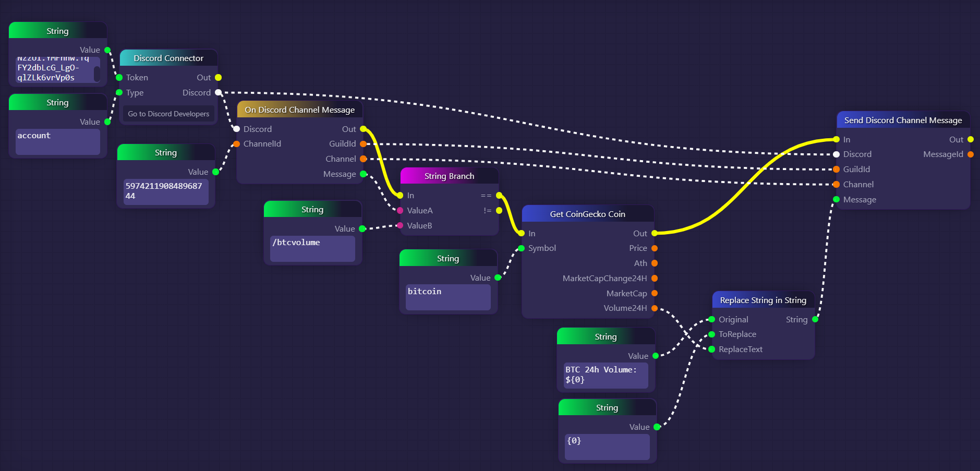
Task: Select the MessageId output port on Send Discord Channel Message
Action: 970,154
